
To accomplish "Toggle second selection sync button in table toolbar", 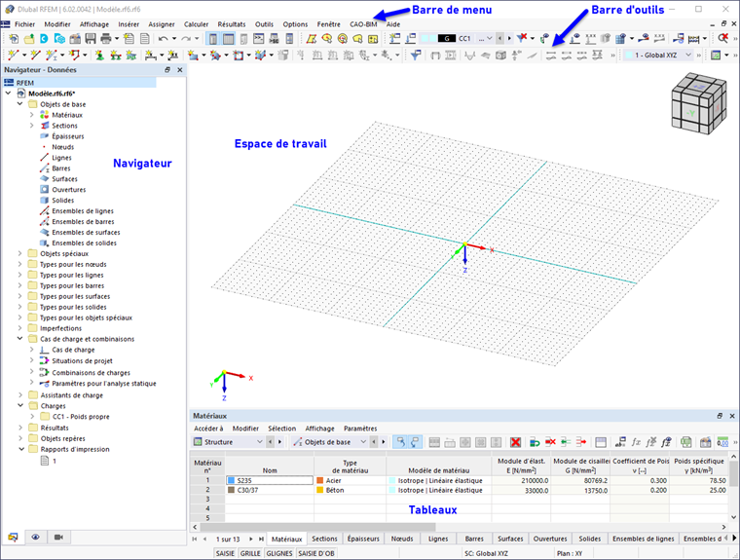I will tap(415, 442).
